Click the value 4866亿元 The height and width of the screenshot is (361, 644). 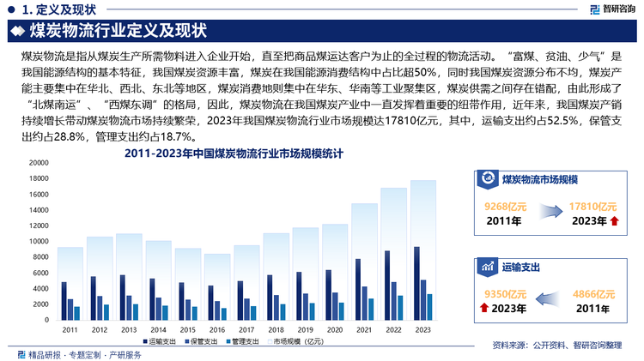(x=594, y=294)
